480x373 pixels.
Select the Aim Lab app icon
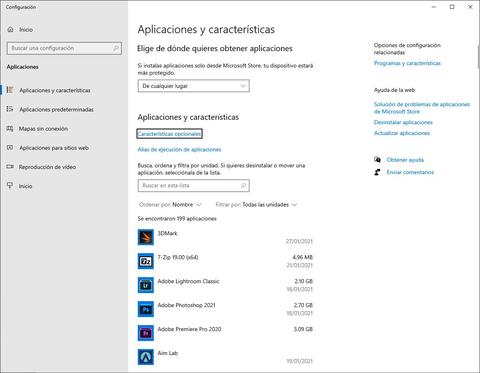click(146, 357)
